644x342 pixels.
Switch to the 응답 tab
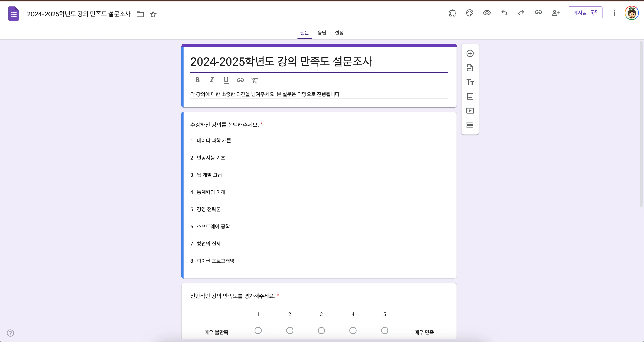coord(322,33)
